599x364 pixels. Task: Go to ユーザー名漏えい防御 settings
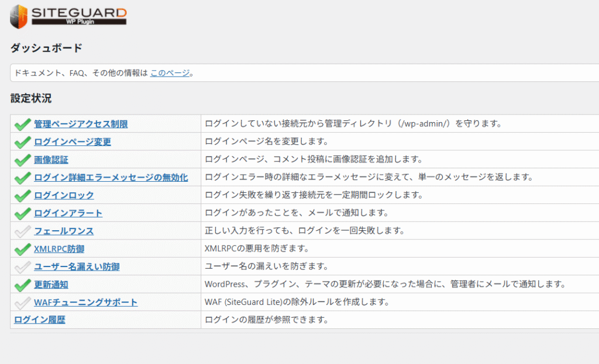tap(77, 266)
